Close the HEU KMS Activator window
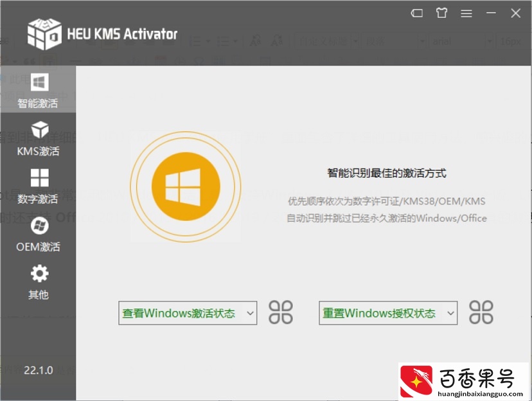 [516, 13]
